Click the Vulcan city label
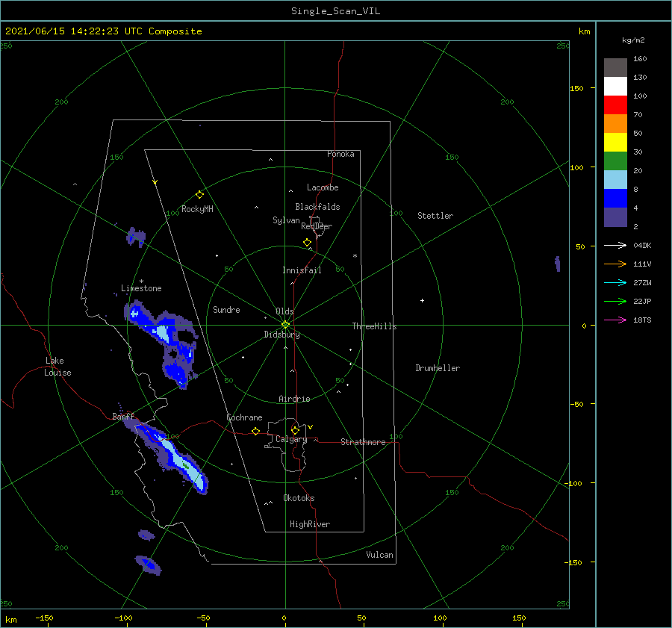The width and height of the screenshot is (672, 628). [379, 555]
